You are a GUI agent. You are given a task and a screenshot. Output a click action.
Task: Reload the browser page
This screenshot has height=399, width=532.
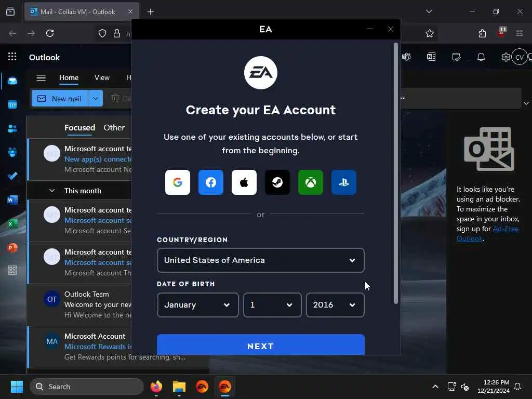point(50,33)
